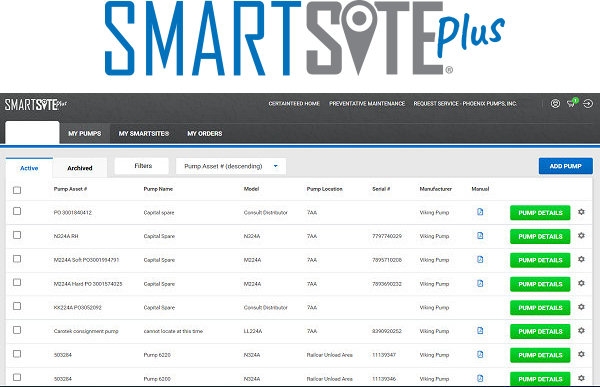Image resolution: width=600 pixels, height=387 pixels.
Task: Tick the KK224A row checkbox
Action: pyautogui.click(x=17, y=306)
